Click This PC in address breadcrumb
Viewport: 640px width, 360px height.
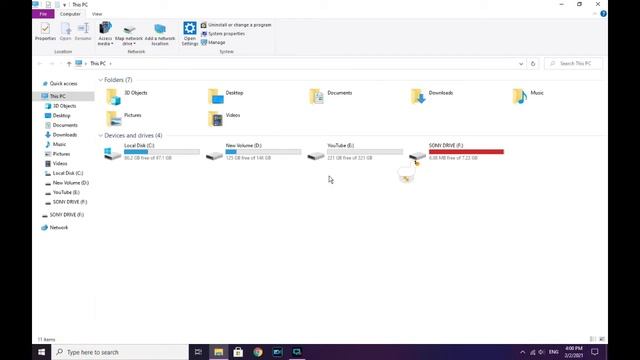(x=98, y=64)
